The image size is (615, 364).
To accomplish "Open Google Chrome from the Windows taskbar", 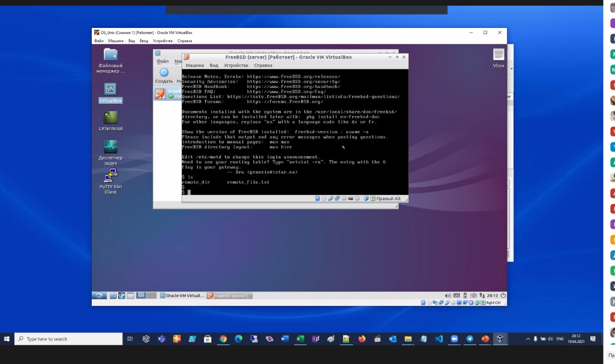I will pos(223,339).
